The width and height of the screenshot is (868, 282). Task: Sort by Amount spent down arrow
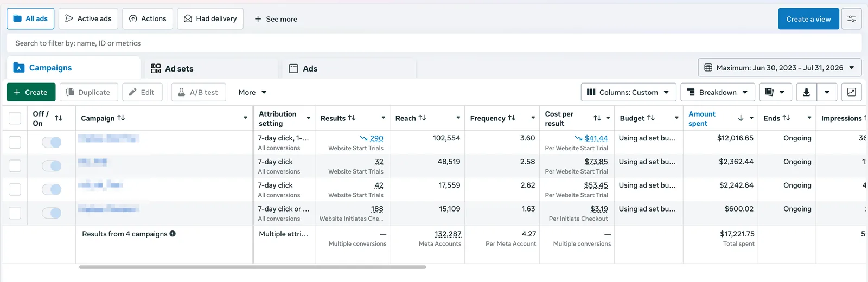[x=741, y=118]
